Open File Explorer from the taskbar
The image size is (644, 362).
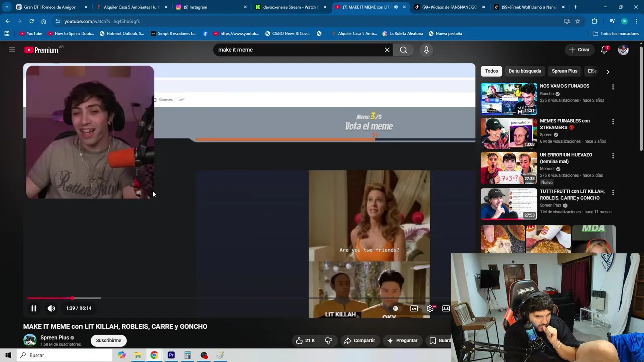pos(138,355)
